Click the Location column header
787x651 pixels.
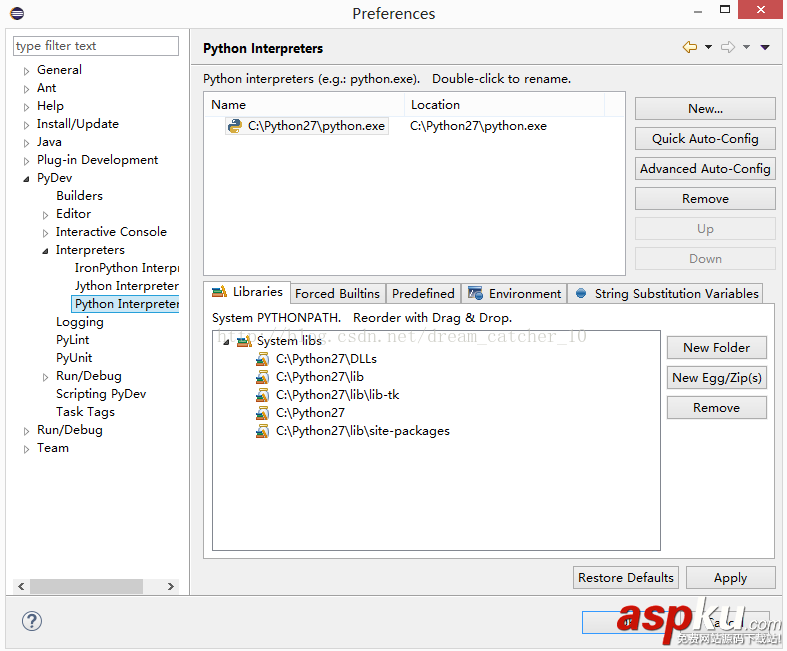click(x=504, y=105)
